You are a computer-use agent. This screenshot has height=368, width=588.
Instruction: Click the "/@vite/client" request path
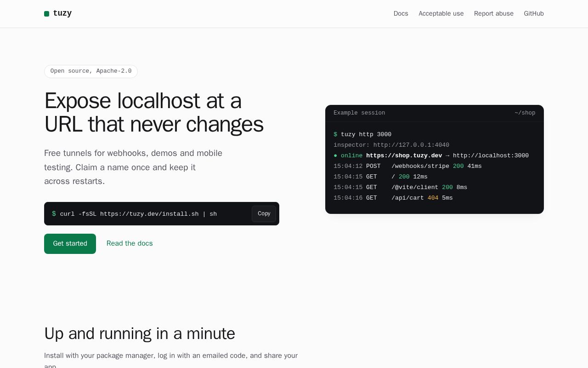coord(415,187)
